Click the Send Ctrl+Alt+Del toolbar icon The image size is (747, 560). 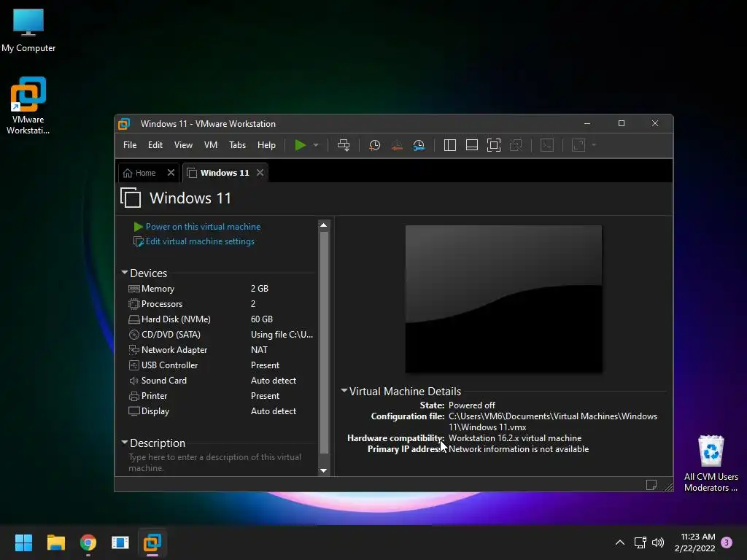tap(344, 145)
